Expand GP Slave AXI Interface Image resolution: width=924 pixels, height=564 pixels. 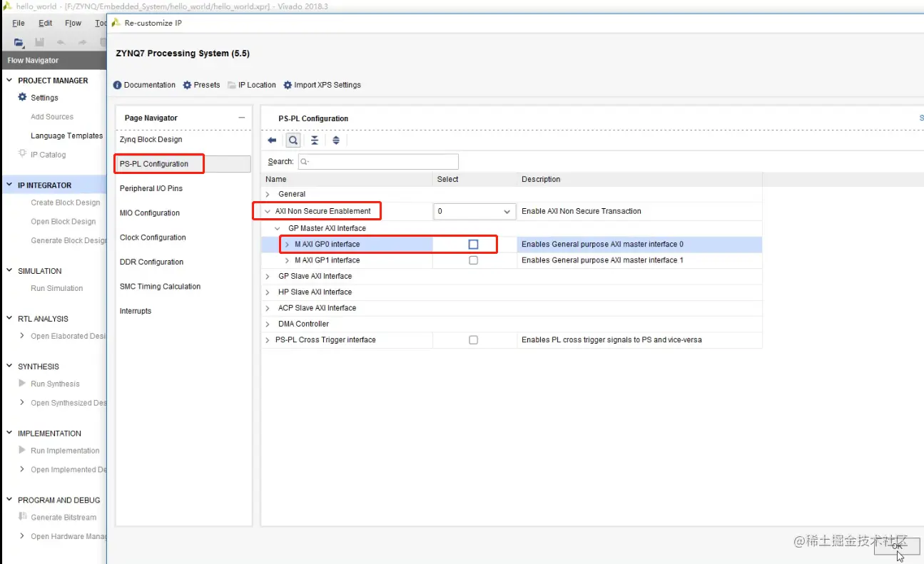[268, 276]
